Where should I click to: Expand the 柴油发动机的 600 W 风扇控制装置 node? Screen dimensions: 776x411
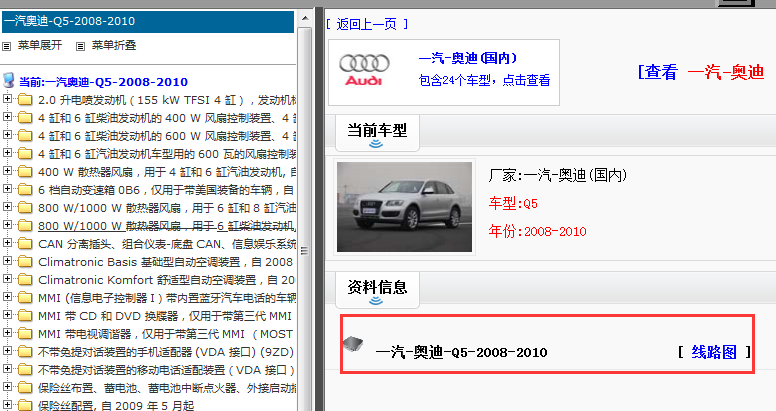pos(7,135)
